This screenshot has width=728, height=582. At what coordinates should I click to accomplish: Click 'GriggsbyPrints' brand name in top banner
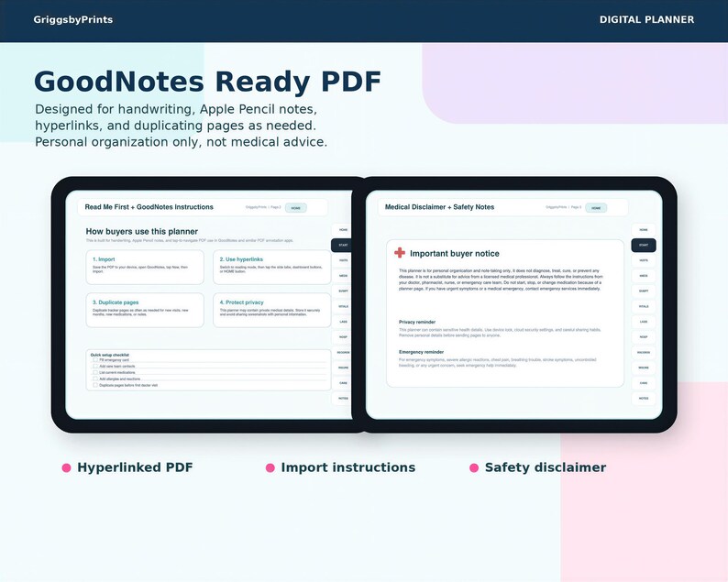(73, 19)
